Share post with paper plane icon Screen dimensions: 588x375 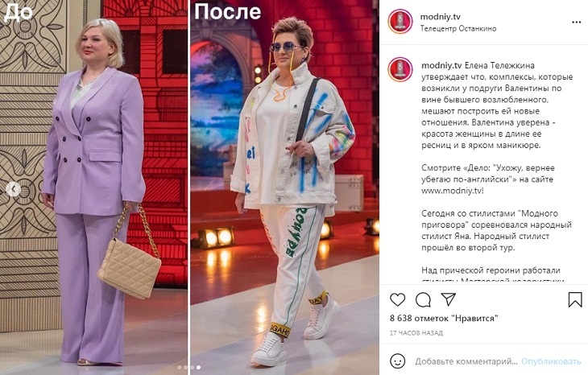click(448, 299)
